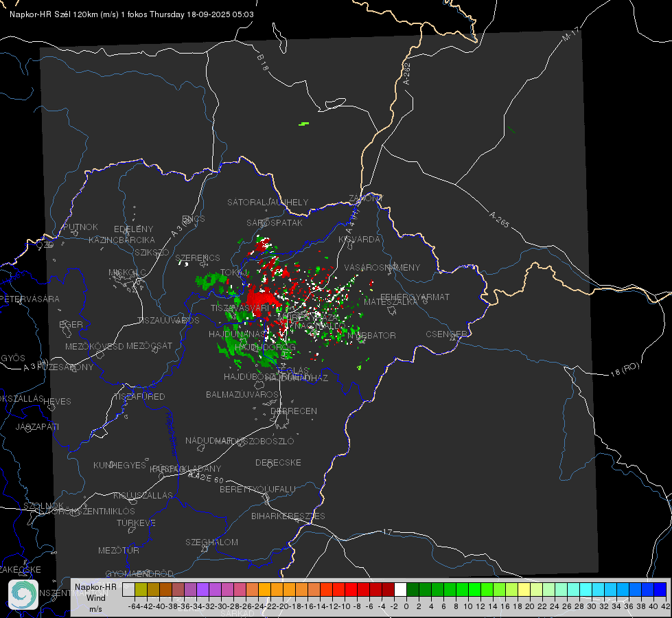Click the TISZAFÜRED town label
This screenshot has width=672, height=618.
coord(140,397)
